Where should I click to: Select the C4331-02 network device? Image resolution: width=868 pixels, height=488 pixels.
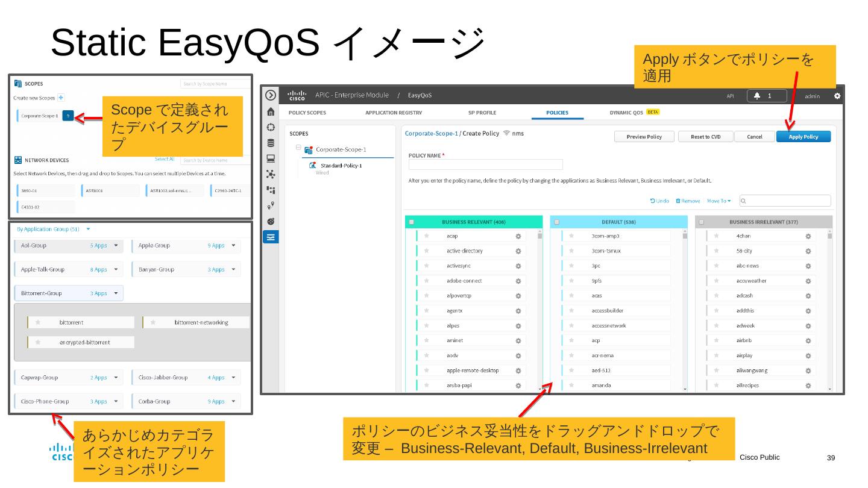pos(46,207)
